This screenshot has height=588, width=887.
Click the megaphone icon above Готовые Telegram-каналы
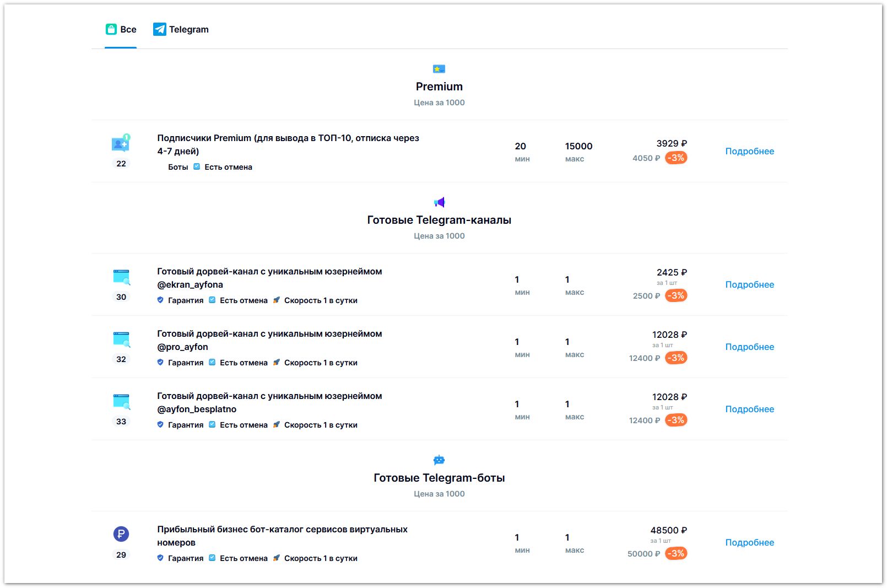[x=439, y=202]
